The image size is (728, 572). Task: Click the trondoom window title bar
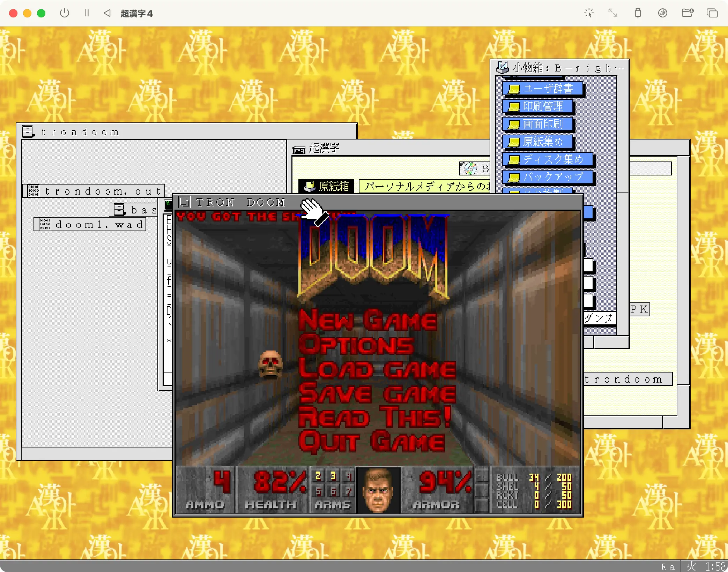coord(187,131)
